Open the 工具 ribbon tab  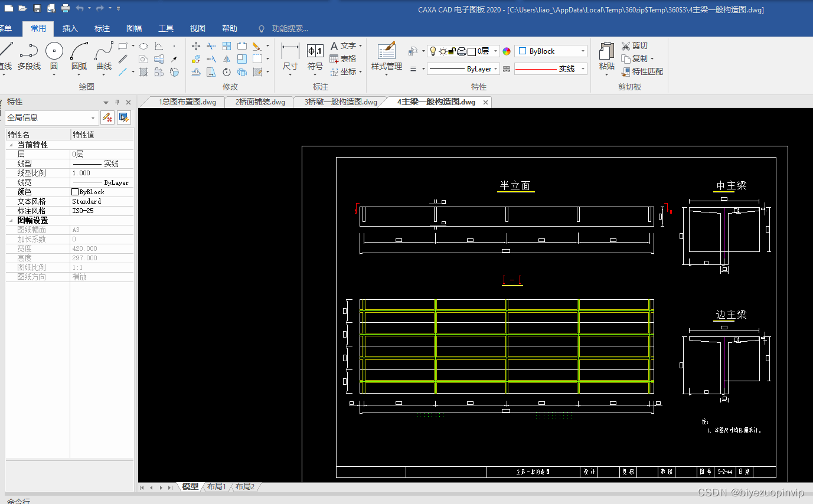[x=166, y=28]
